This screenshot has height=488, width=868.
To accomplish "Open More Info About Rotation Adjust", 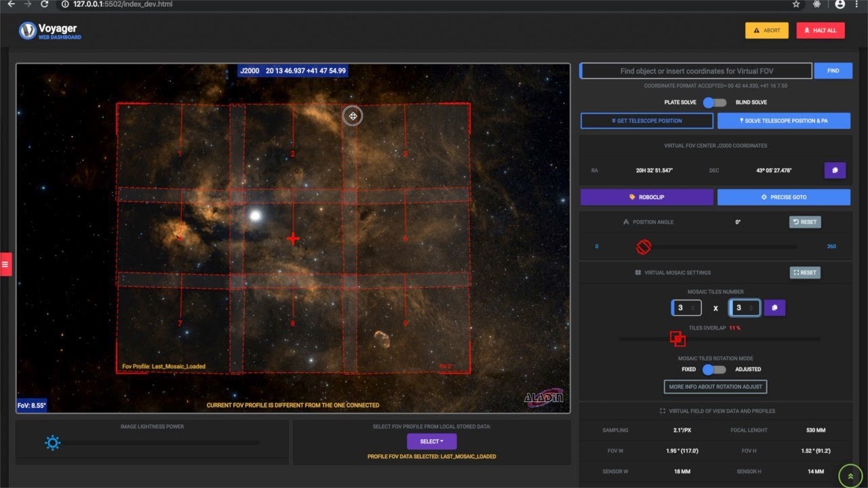I will point(715,386).
